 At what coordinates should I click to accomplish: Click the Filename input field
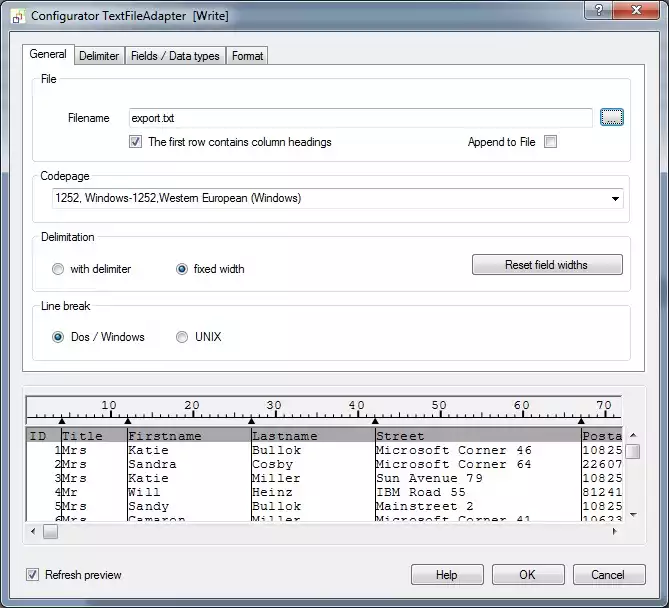click(360, 118)
